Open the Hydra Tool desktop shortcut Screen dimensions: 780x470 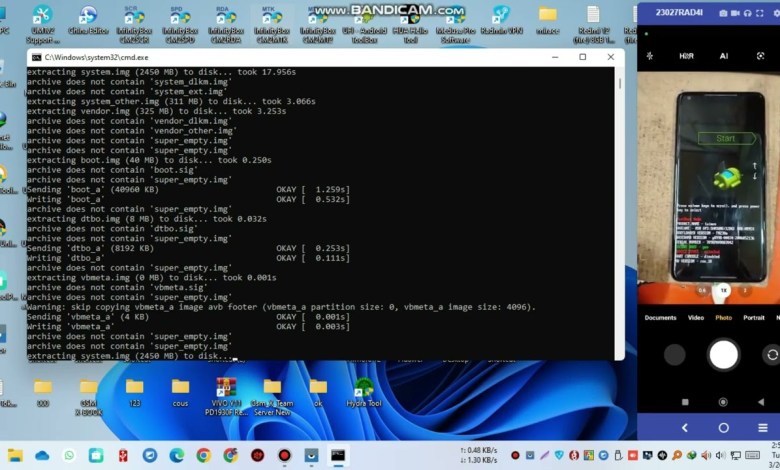click(x=363, y=391)
